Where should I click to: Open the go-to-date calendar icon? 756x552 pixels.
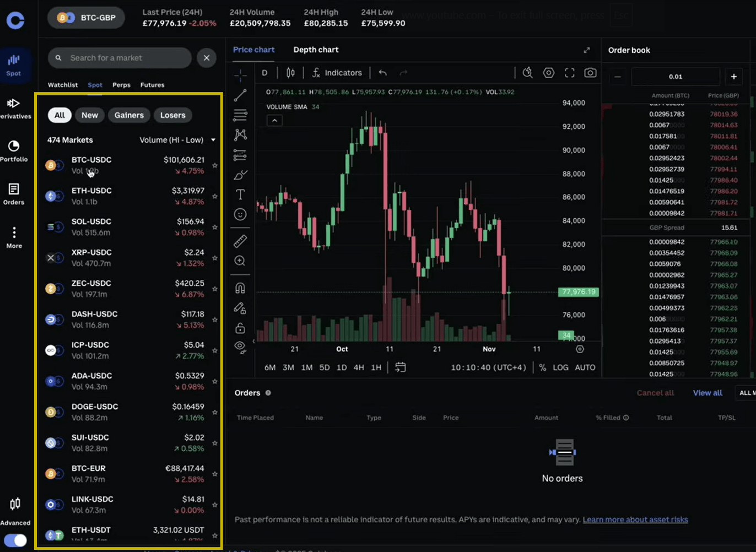[x=401, y=367]
